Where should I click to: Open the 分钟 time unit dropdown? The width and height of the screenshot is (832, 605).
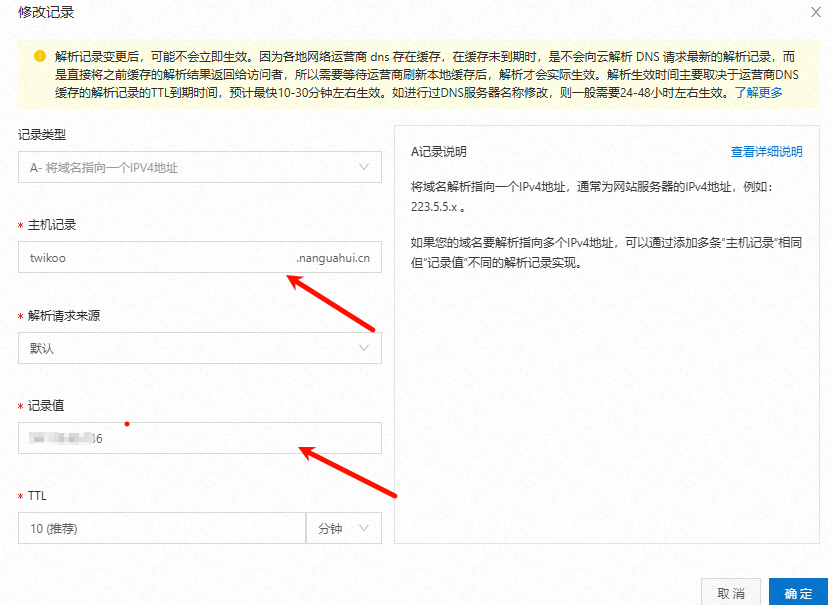343,528
